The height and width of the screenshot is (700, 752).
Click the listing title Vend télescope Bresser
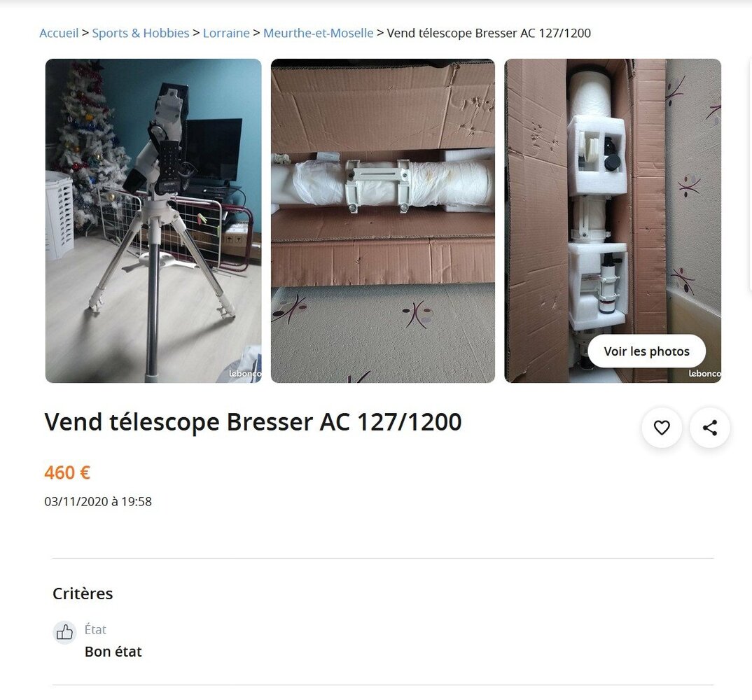click(x=253, y=422)
